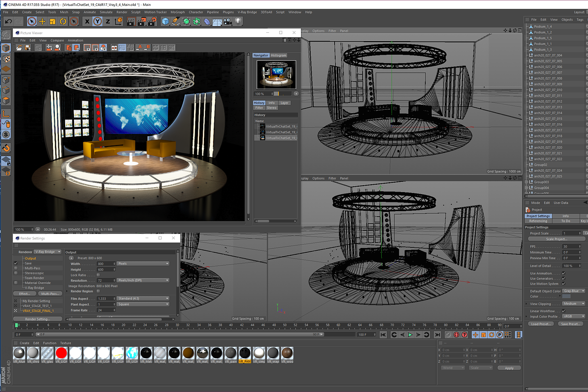Image resolution: width=588 pixels, height=392 pixels.
Task: Enable Material Override checkbox
Action: [x=16, y=283]
